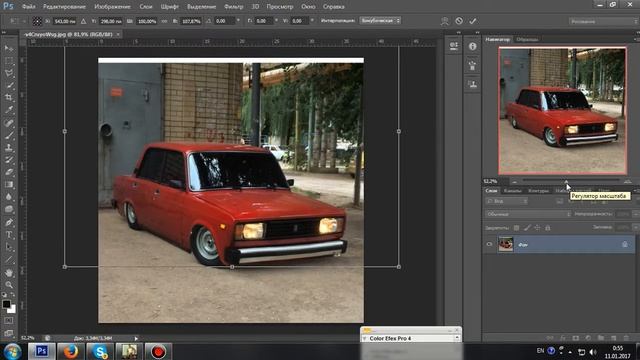The image size is (640, 360).
Task: Zoom in with Navigator large mountains button
Action: pos(628,181)
